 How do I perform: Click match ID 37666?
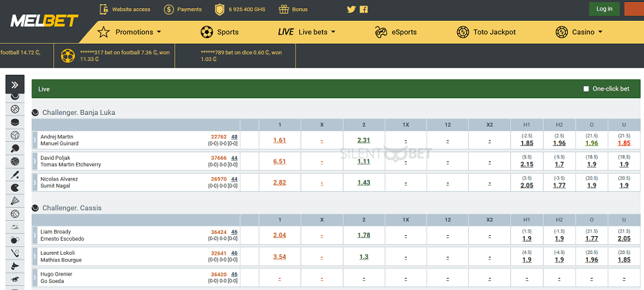click(x=219, y=158)
